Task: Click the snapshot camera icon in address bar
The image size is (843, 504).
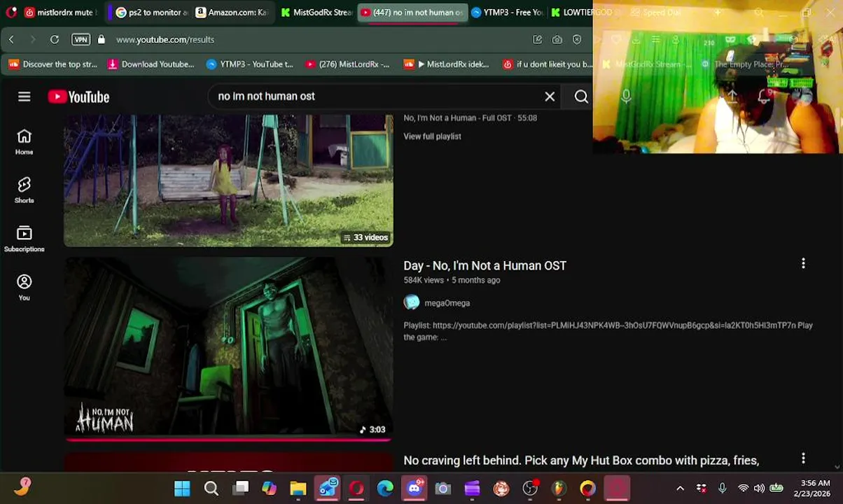Action: click(557, 40)
